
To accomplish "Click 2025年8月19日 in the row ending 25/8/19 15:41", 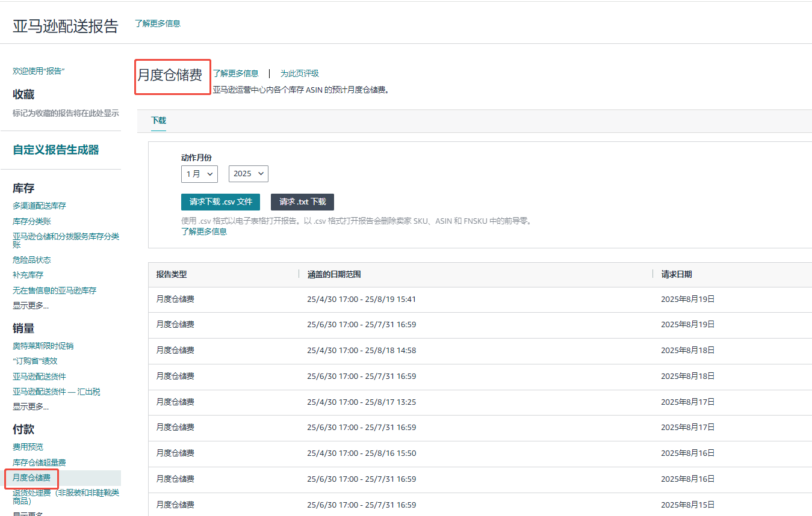I will [687, 299].
